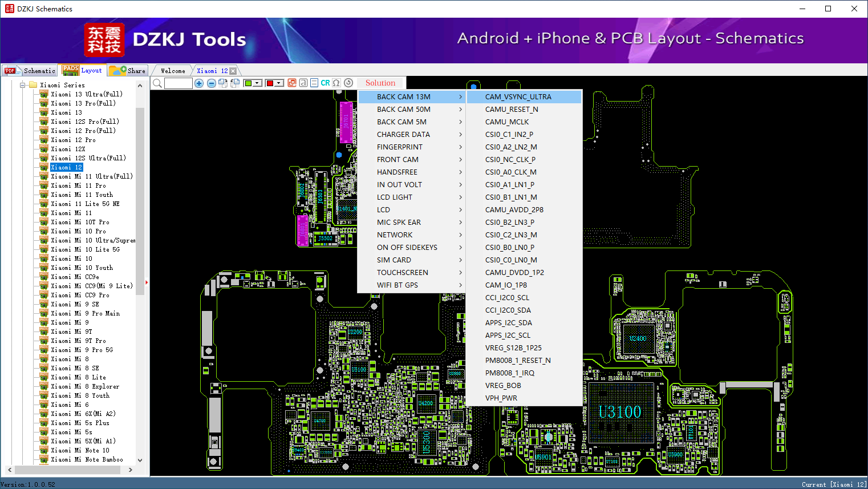The height and width of the screenshot is (489, 868).
Task: Open the red color dropdown
Action: click(x=279, y=83)
